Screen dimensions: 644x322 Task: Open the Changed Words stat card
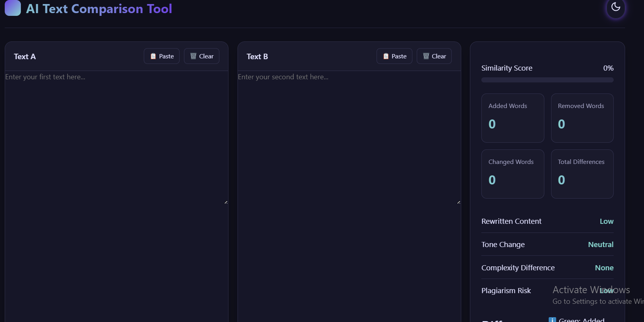click(512, 174)
